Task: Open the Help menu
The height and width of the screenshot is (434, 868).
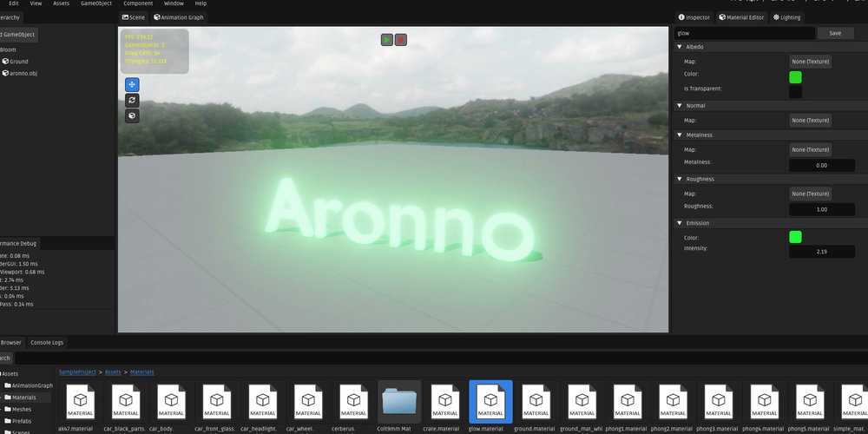Action: tap(201, 3)
